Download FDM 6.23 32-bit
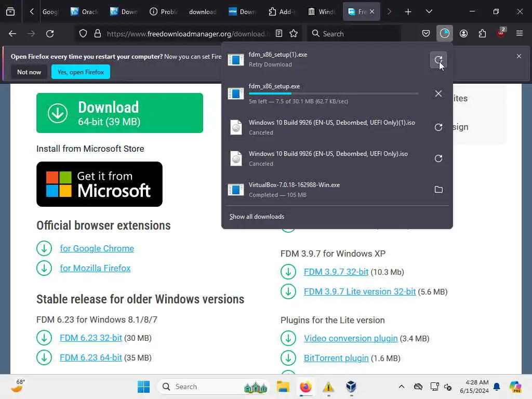532x399 pixels. [91, 338]
